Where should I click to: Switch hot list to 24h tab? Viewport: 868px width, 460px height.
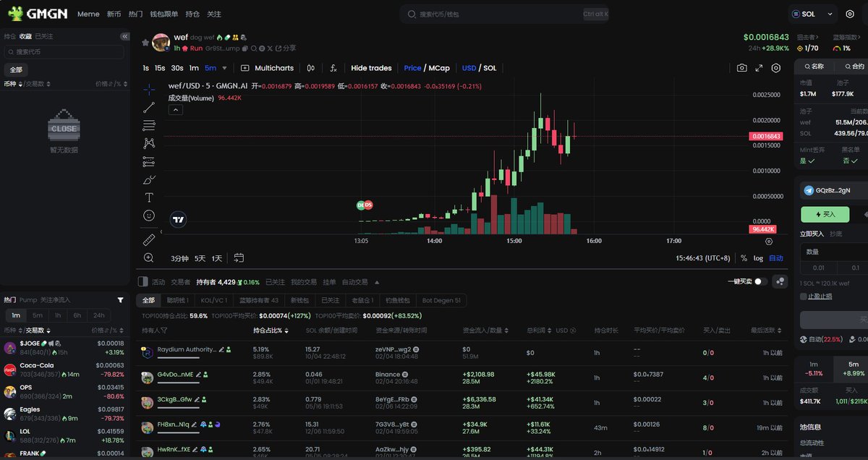click(98, 315)
